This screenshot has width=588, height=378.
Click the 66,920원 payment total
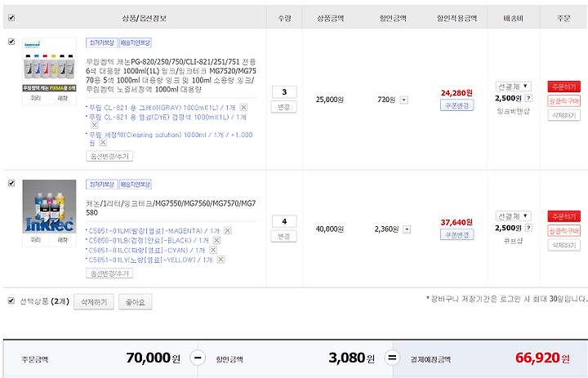click(542, 358)
